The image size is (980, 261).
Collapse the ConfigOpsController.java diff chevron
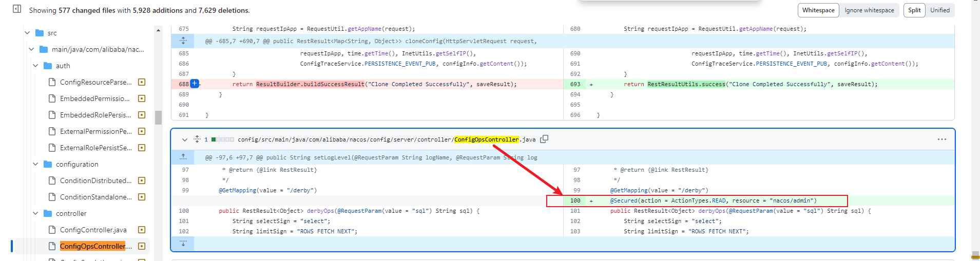click(185, 139)
